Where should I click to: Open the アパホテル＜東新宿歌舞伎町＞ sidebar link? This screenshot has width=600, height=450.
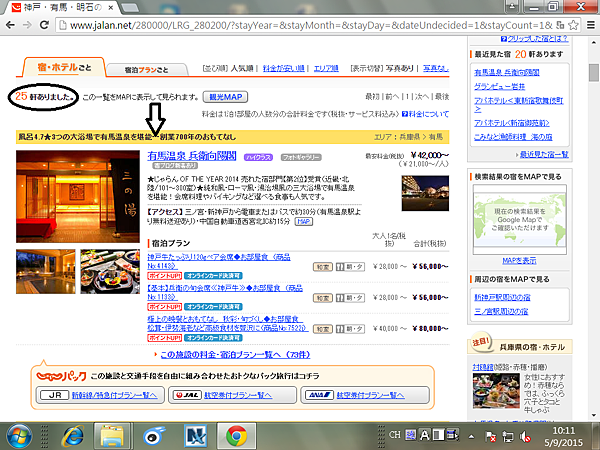[518, 104]
